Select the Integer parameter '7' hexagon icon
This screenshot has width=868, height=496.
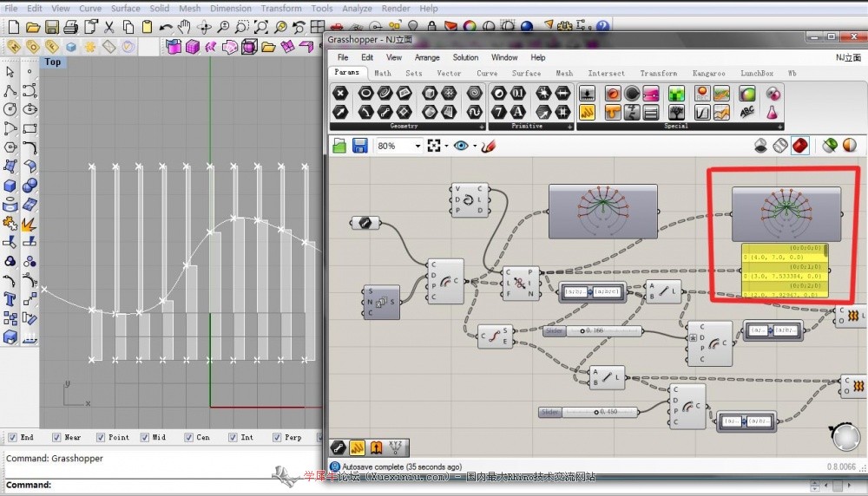pos(499,112)
